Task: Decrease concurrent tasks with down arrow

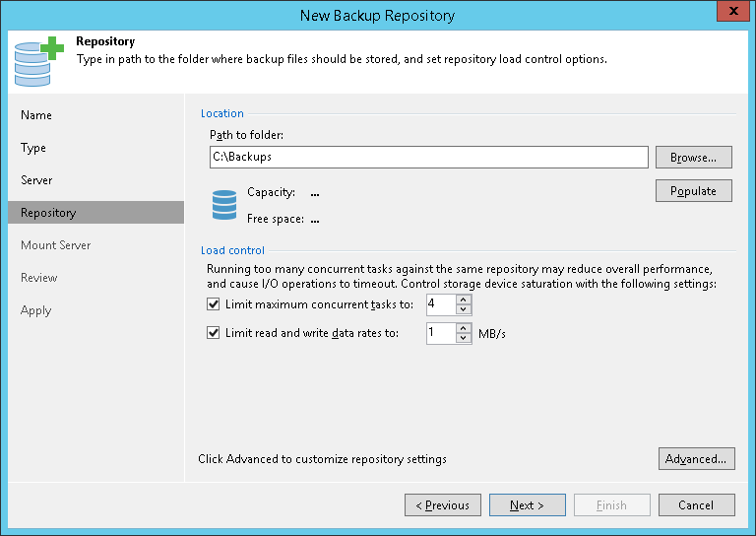Action: coord(465,309)
